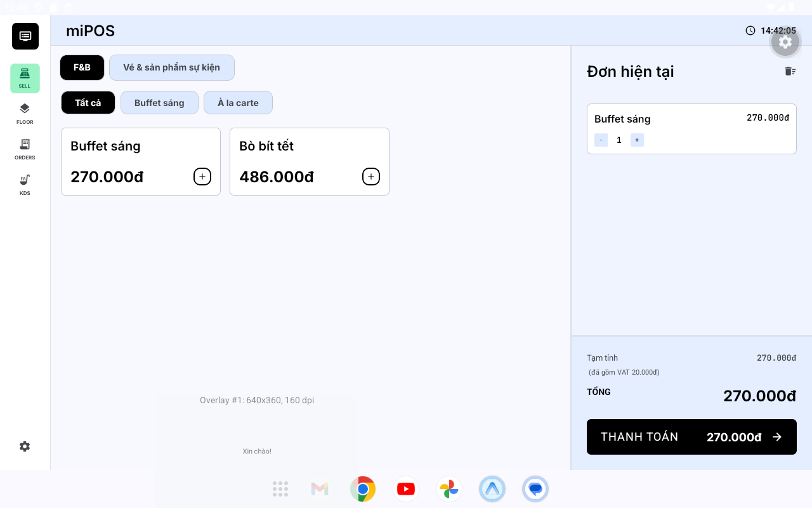Open the blue A app in taskbar
This screenshot has height=508, width=812.
(x=492, y=489)
